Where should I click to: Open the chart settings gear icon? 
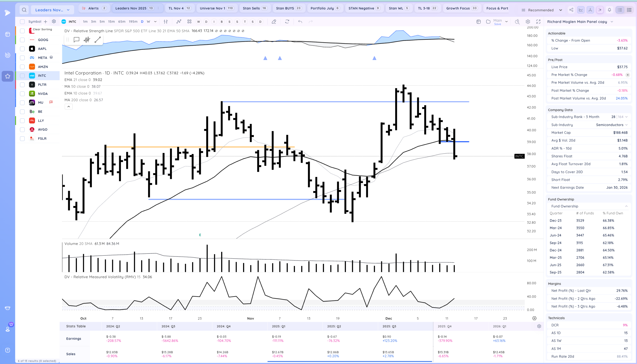(x=528, y=22)
